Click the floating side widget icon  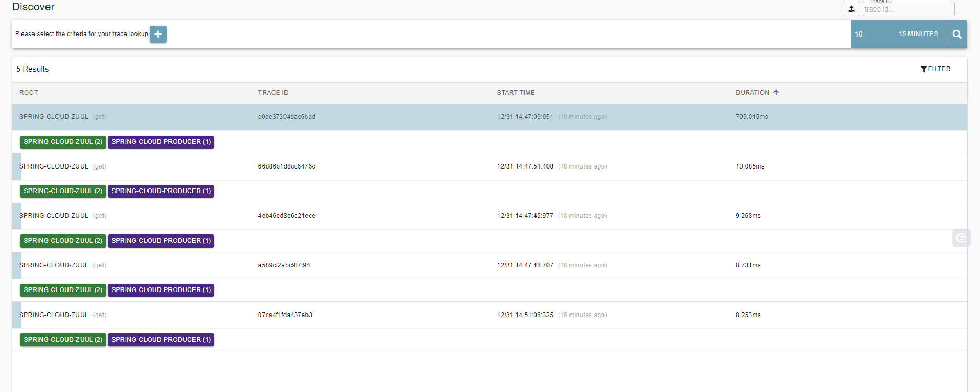961,238
